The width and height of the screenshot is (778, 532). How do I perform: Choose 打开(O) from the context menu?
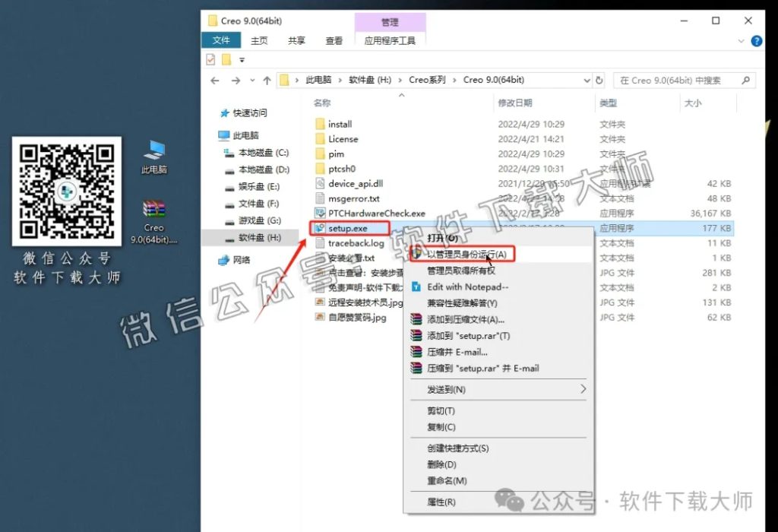tap(443, 238)
